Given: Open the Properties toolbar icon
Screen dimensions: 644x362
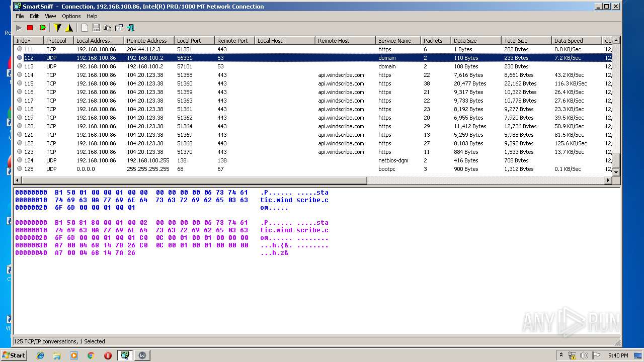Looking at the screenshot, I should pyautogui.click(x=119, y=28).
